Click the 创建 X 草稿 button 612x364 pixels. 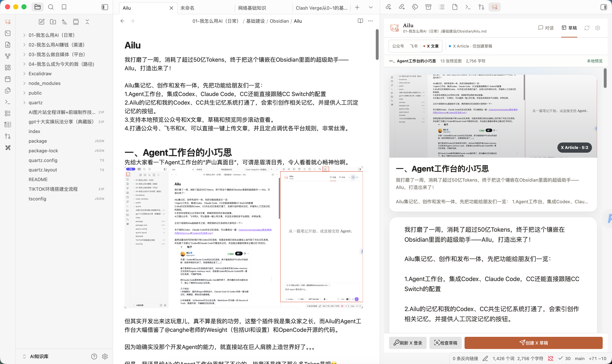(x=533, y=343)
